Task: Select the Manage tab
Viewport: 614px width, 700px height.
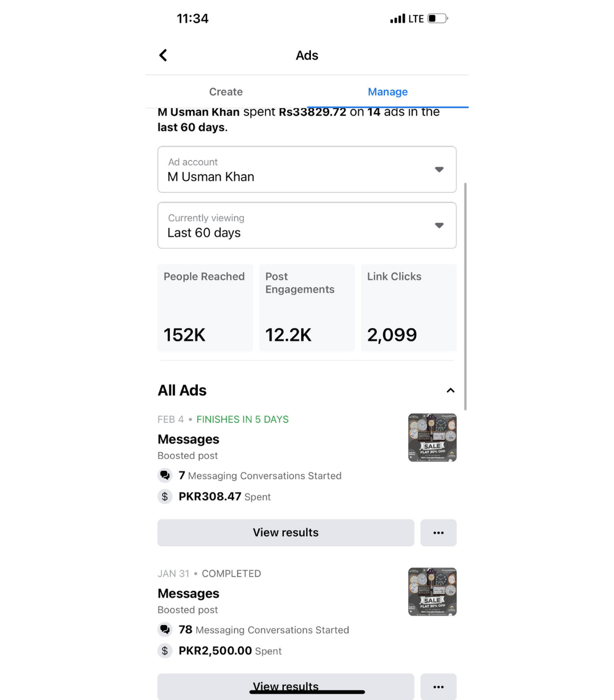Action: (x=388, y=92)
